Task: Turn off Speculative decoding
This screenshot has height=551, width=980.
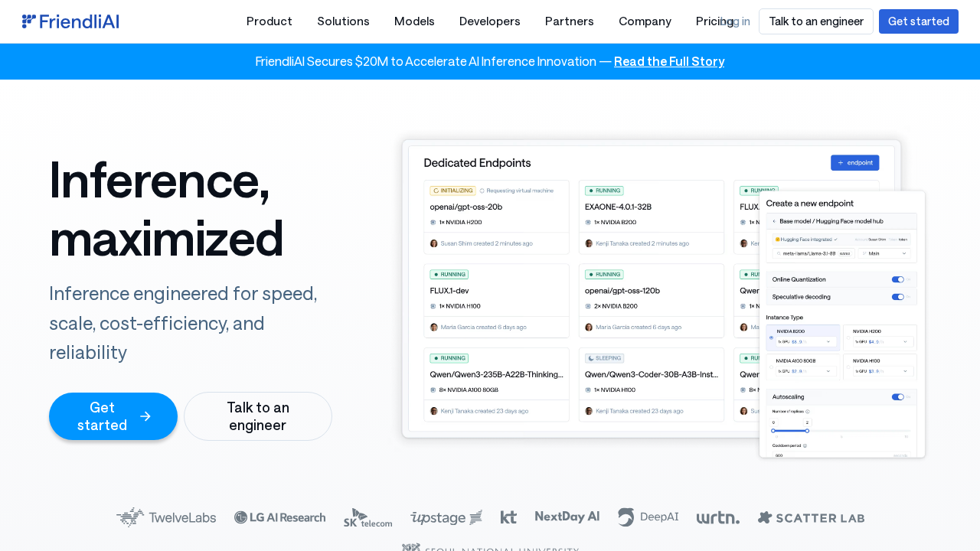Action: click(897, 297)
